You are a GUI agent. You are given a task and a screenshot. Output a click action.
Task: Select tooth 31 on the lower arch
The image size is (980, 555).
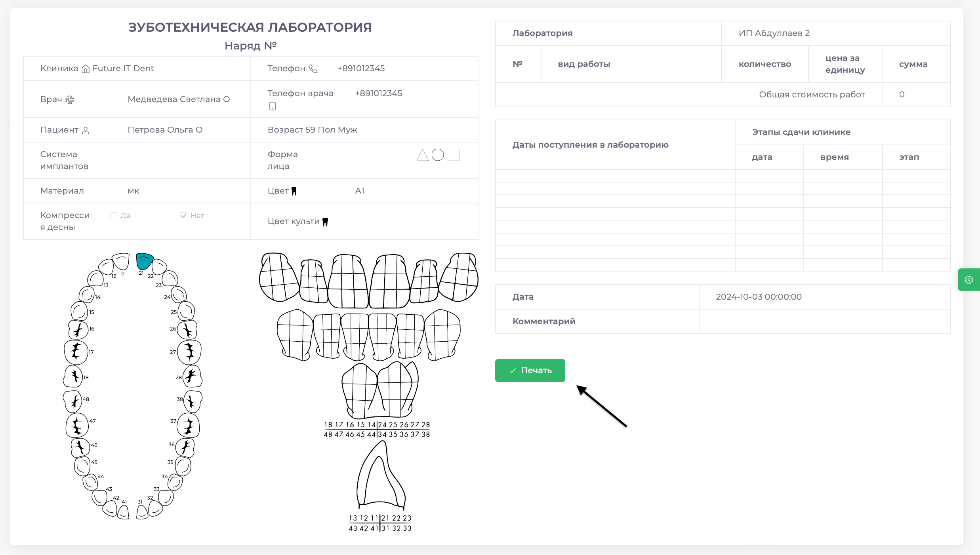142,512
